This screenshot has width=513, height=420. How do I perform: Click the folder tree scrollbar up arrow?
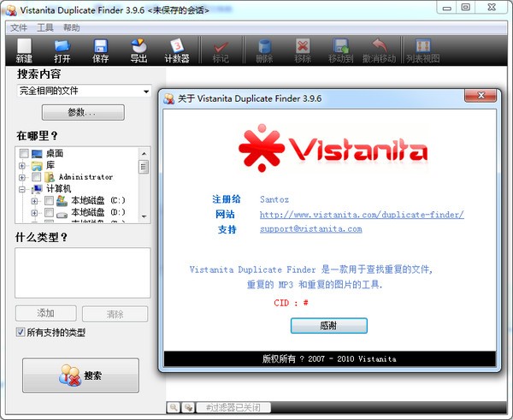pyautogui.click(x=144, y=153)
